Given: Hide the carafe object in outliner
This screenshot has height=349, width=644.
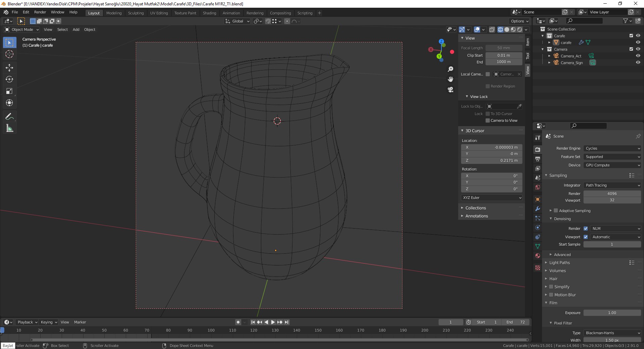Looking at the screenshot, I should (638, 42).
